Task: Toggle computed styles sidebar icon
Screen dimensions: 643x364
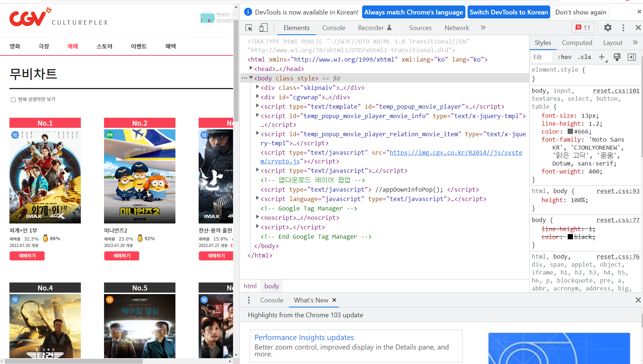Action: click(x=632, y=57)
